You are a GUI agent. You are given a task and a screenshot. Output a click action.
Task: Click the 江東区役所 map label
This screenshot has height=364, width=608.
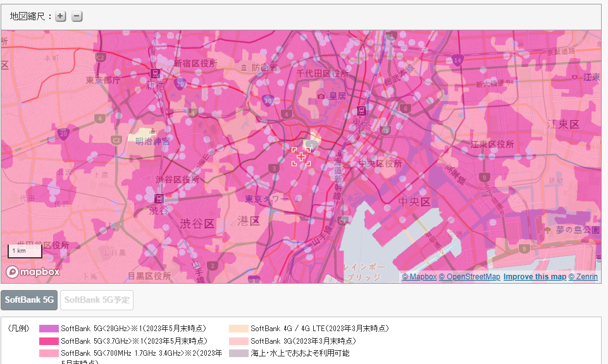coord(492,145)
